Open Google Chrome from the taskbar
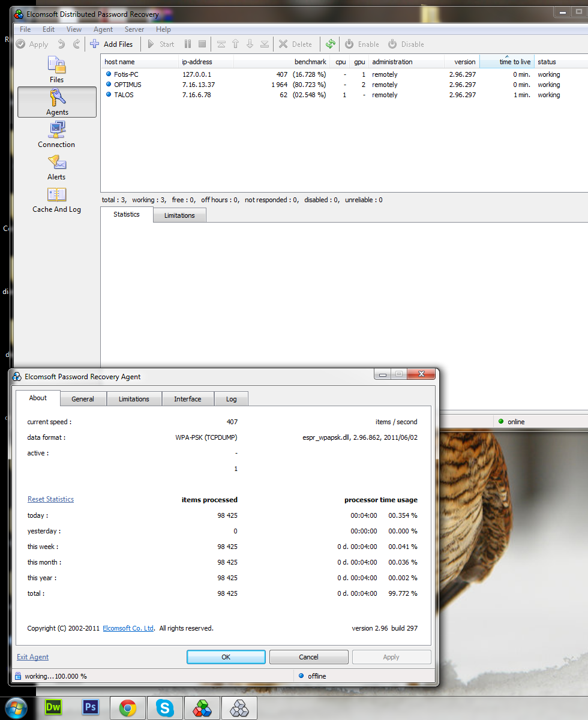Image resolution: width=588 pixels, height=720 pixels. [x=128, y=708]
